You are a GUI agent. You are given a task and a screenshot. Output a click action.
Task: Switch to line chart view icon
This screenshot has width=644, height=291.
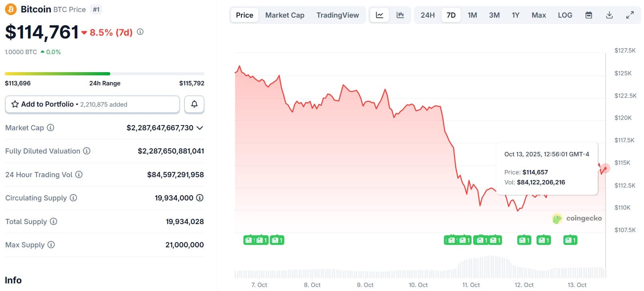[379, 15]
